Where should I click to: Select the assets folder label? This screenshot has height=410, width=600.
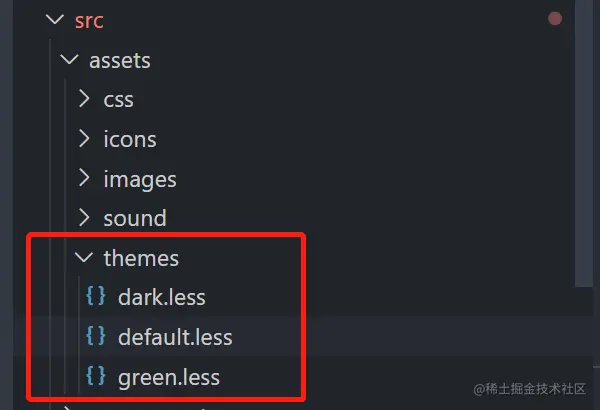(120, 61)
